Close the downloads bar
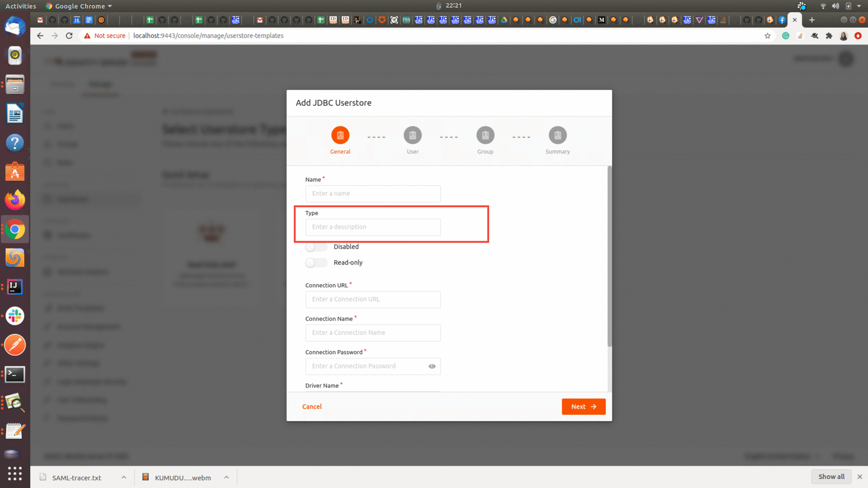This screenshot has width=868, height=488. click(859, 477)
